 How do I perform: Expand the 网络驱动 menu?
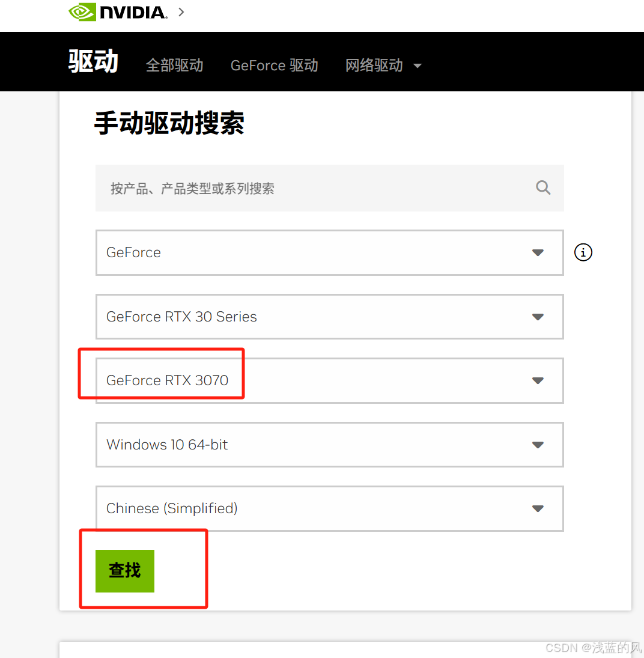click(383, 65)
